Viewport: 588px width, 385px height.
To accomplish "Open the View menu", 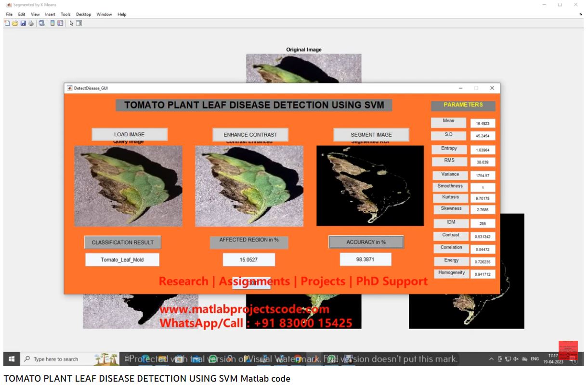I will click(35, 14).
